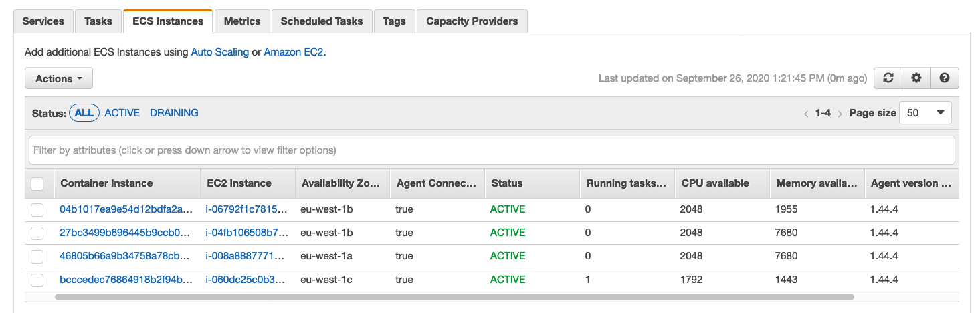Filter instances by DRAINING status

click(174, 113)
